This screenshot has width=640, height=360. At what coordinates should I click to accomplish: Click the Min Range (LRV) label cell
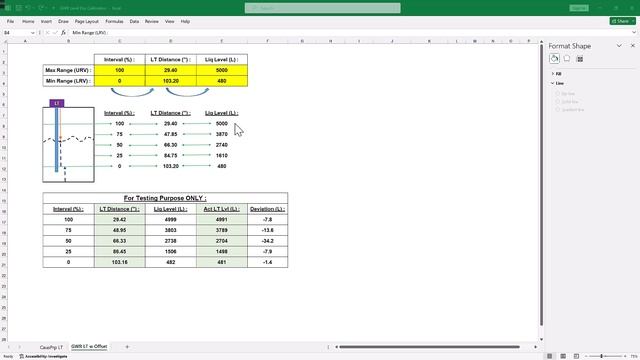click(x=68, y=81)
